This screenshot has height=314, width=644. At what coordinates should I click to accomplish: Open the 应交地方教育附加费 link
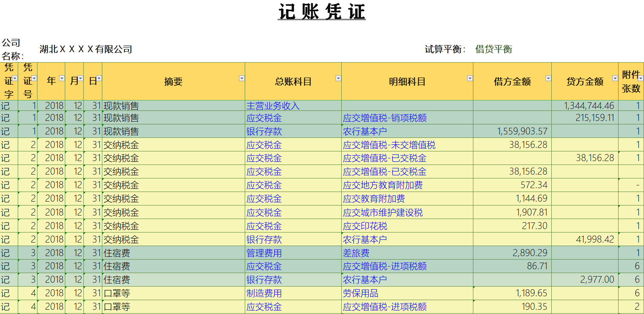pos(383,185)
